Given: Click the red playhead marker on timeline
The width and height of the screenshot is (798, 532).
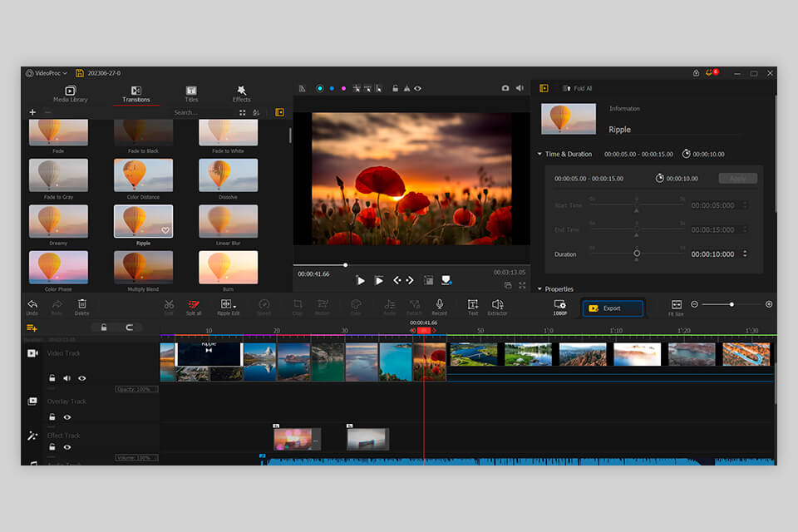Looking at the screenshot, I should 423,330.
